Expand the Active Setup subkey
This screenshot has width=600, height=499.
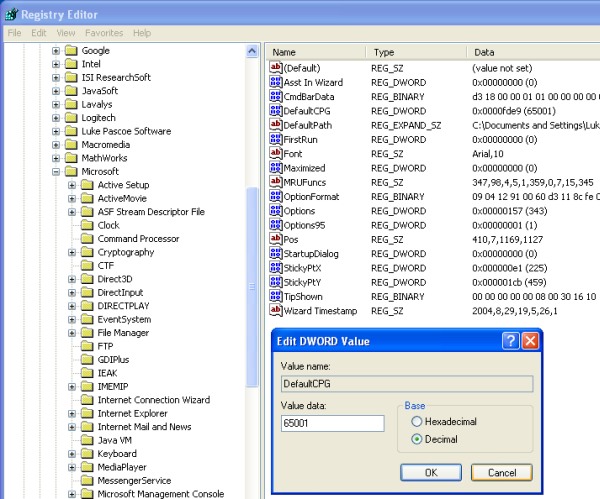pos(72,185)
